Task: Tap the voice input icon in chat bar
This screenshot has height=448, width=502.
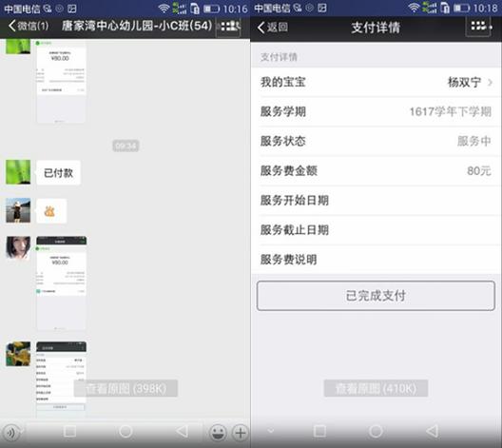Action: coord(11,433)
